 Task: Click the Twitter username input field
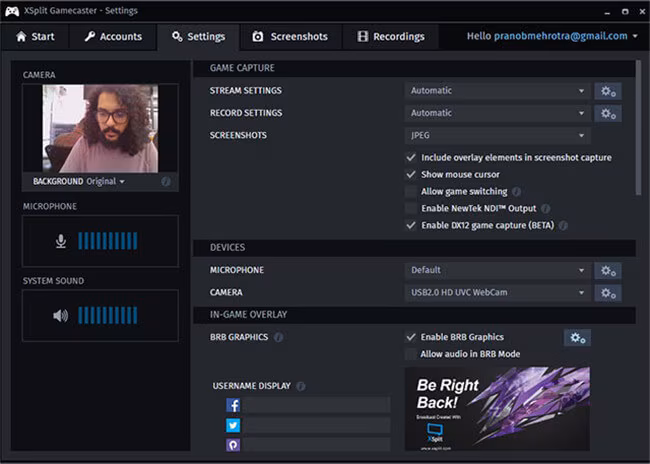point(316,425)
